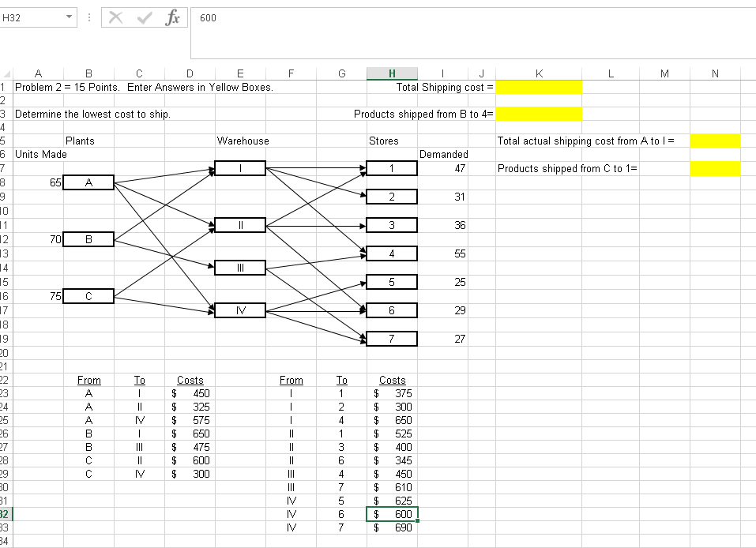Click the plant box labeled C
756x548 pixels.
click(x=88, y=296)
